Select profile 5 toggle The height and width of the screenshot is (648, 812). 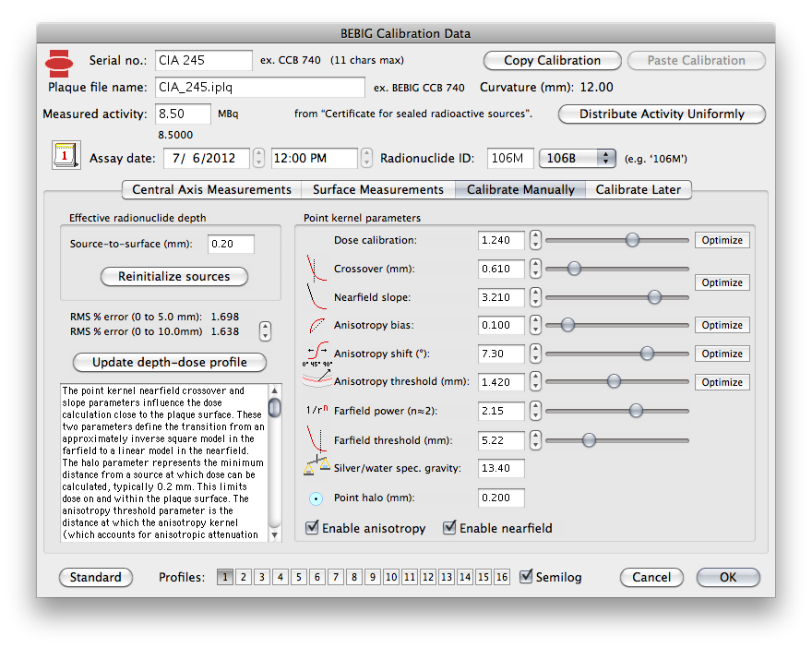point(299,577)
